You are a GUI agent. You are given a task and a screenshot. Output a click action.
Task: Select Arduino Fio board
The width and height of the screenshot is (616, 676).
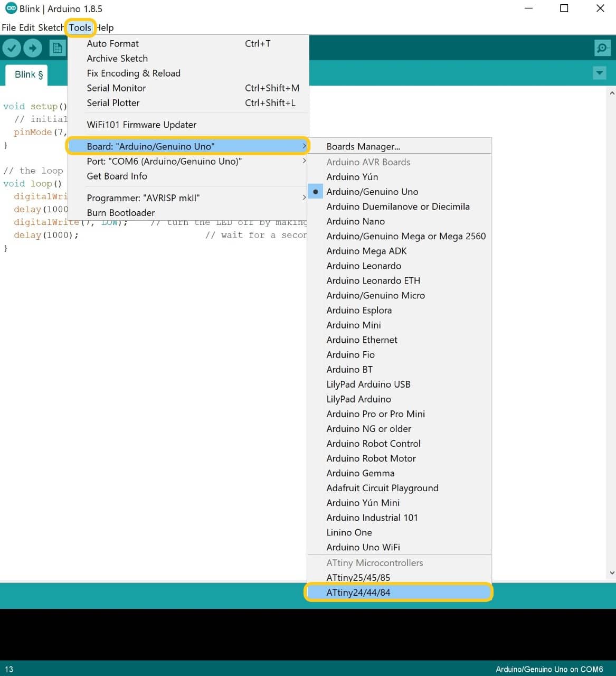point(399,354)
